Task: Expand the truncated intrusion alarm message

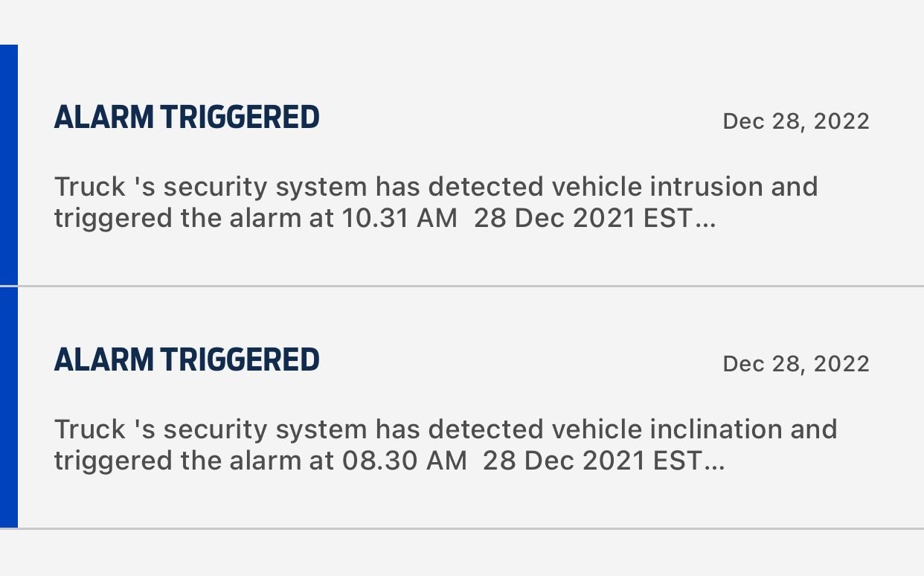Action: click(435, 202)
